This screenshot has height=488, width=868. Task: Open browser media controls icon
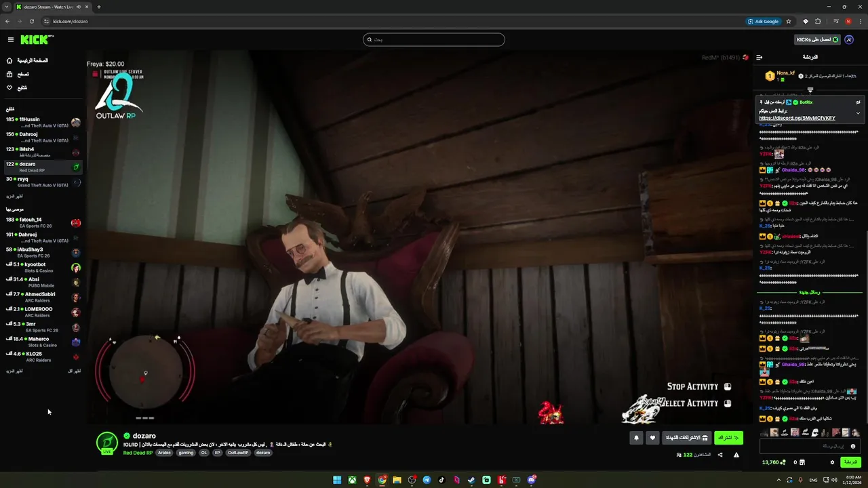click(836, 21)
